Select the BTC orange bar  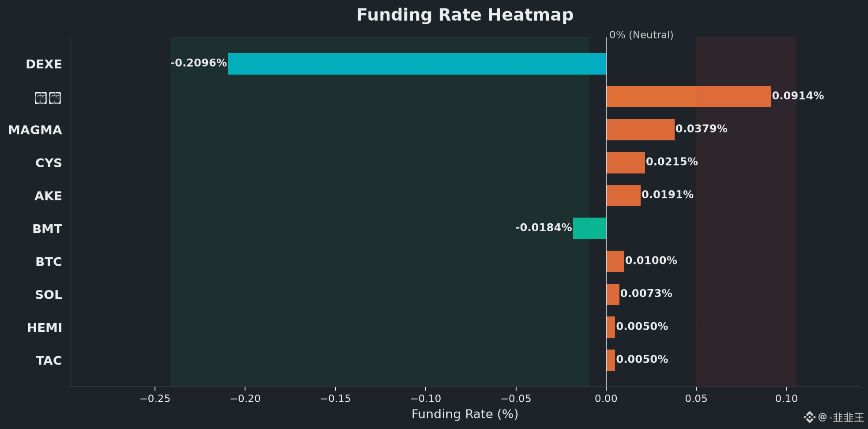(615, 261)
